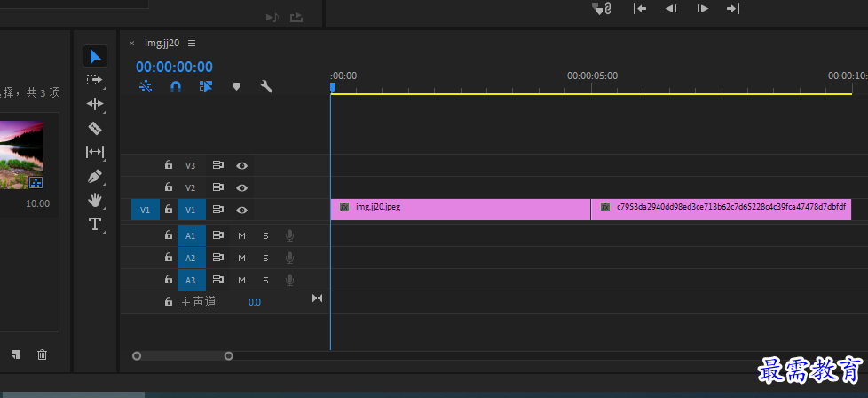
Task: Solo audio track A1
Action: pyautogui.click(x=265, y=235)
